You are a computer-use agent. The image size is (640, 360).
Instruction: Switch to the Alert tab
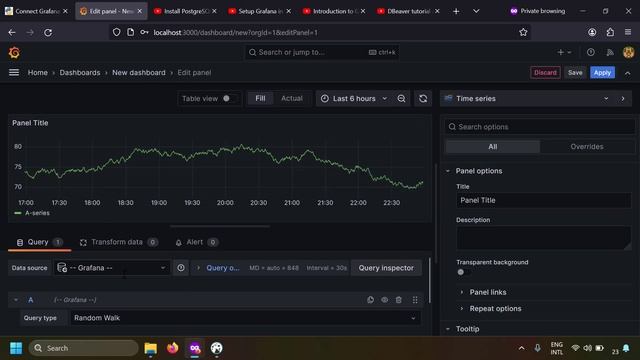pos(196,242)
